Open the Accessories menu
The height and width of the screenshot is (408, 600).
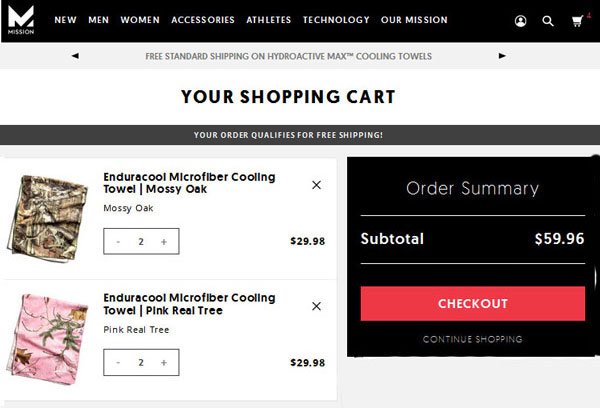203,20
